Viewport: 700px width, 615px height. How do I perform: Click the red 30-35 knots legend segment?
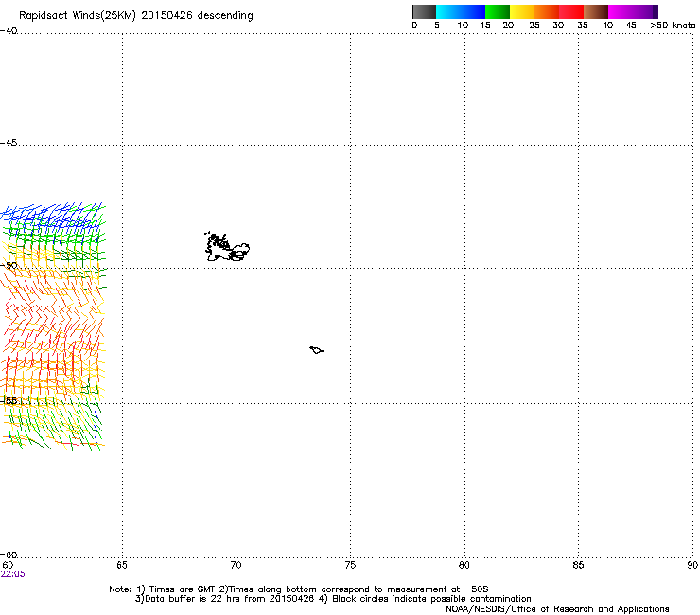click(571, 11)
